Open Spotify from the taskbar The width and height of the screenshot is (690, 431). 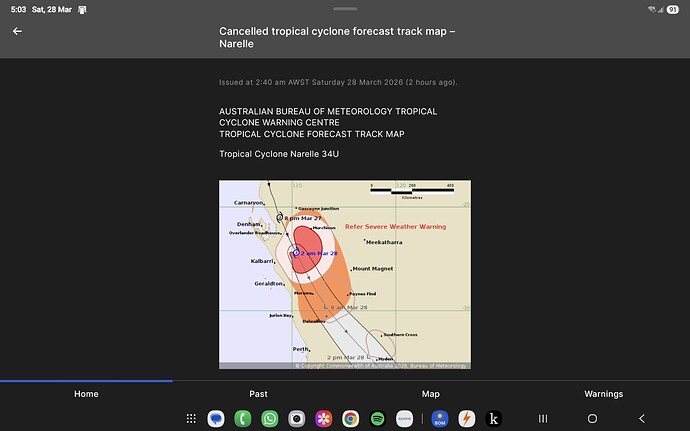click(378, 418)
